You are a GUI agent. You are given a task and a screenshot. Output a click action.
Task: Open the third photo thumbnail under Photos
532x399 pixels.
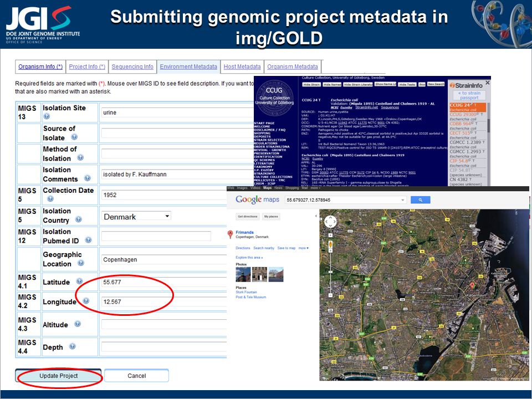coord(275,274)
